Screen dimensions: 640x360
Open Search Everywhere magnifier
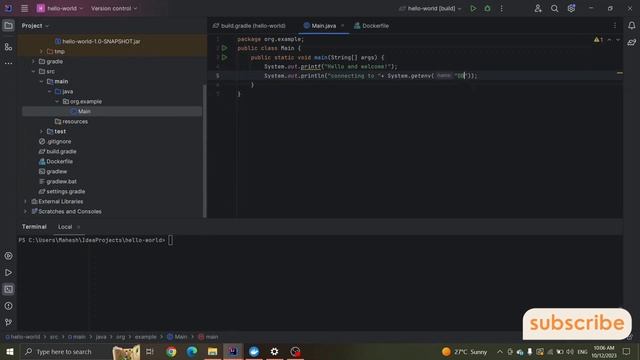tap(554, 8)
